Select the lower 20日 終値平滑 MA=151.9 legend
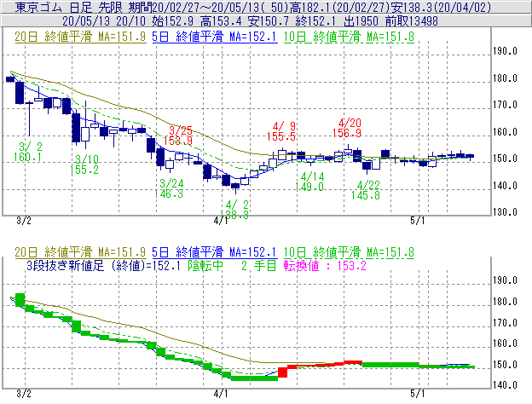 (80, 252)
